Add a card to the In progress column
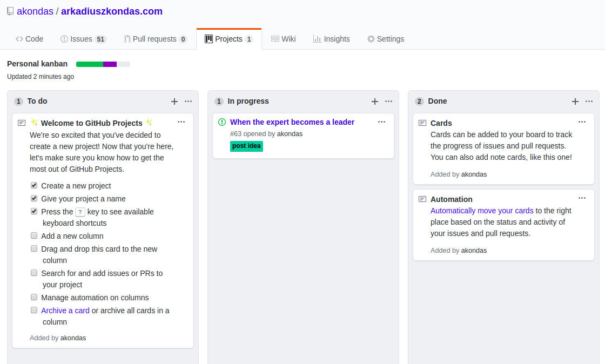This screenshot has width=605, height=364. [375, 102]
